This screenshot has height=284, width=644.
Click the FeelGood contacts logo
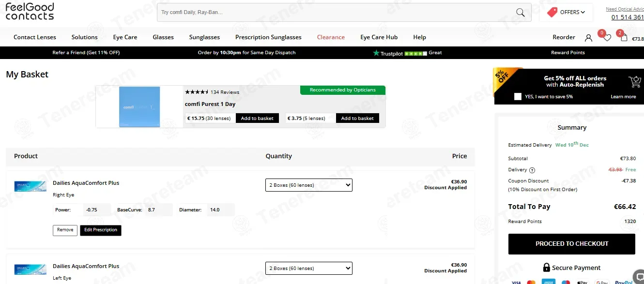coord(30,12)
